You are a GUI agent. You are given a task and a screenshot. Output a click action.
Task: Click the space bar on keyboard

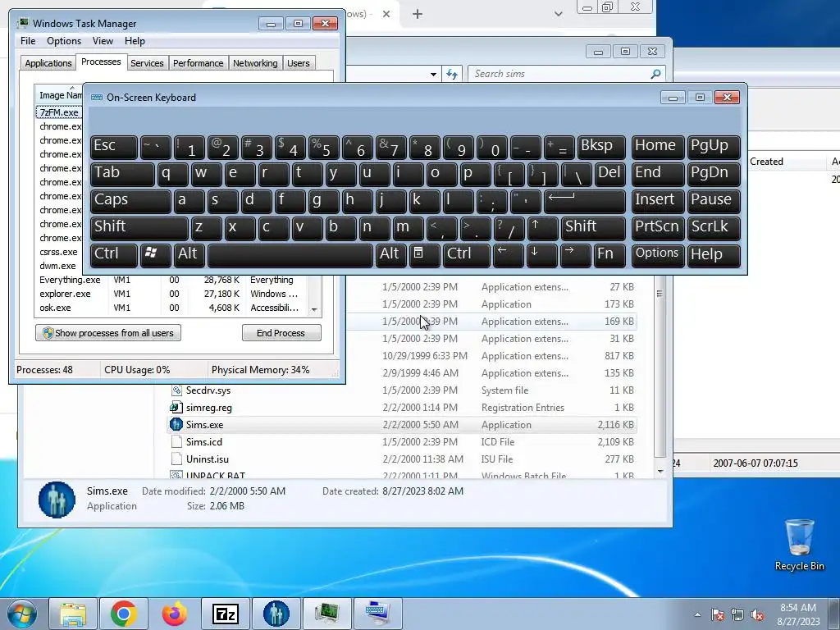[x=290, y=254]
